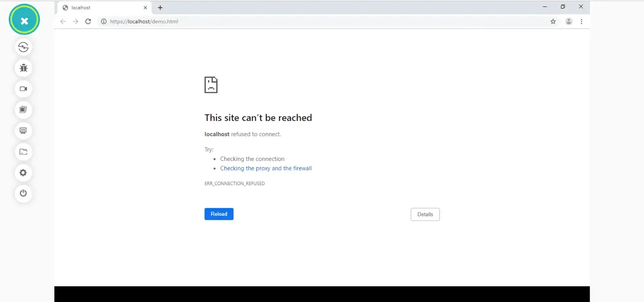Viewport: 644px width, 302px height.
Task: Close the localhost tab
Action: pos(145,8)
